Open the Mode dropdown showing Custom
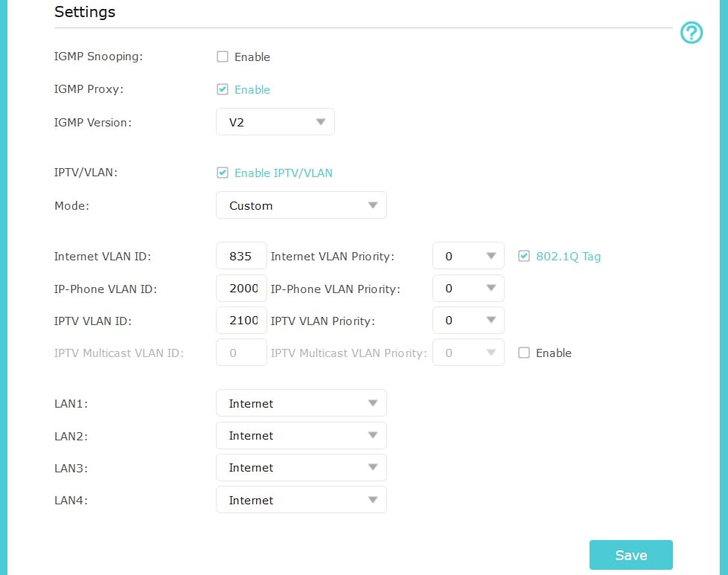Image resolution: width=728 pixels, height=575 pixels. pos(301,205)
